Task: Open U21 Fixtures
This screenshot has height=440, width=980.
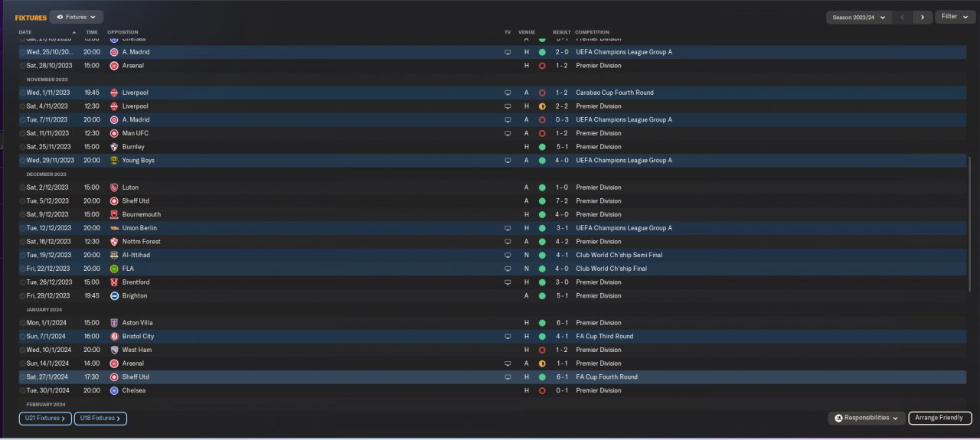Action: pyautogui.click(x=45, y=419)
